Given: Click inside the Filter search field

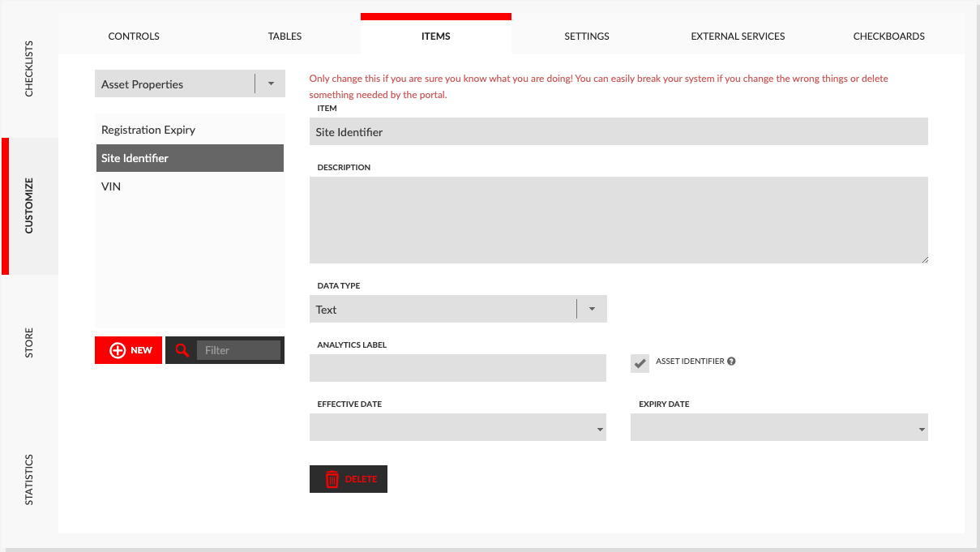Looking at the screenshot, I should point(238,350).
